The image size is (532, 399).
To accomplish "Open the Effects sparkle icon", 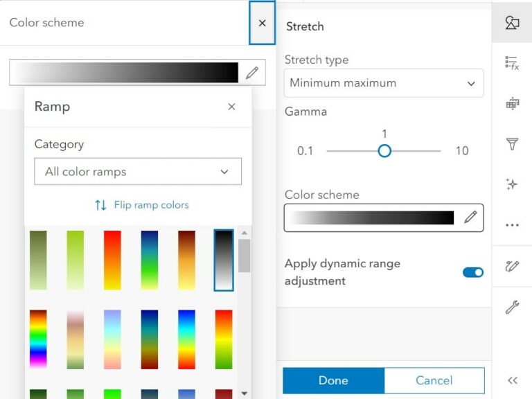I will (512, 184).
